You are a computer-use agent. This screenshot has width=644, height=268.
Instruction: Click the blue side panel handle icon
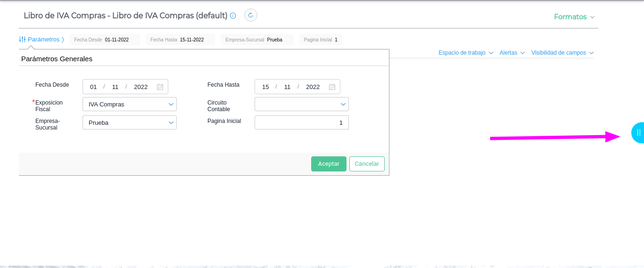pos(638,132)
